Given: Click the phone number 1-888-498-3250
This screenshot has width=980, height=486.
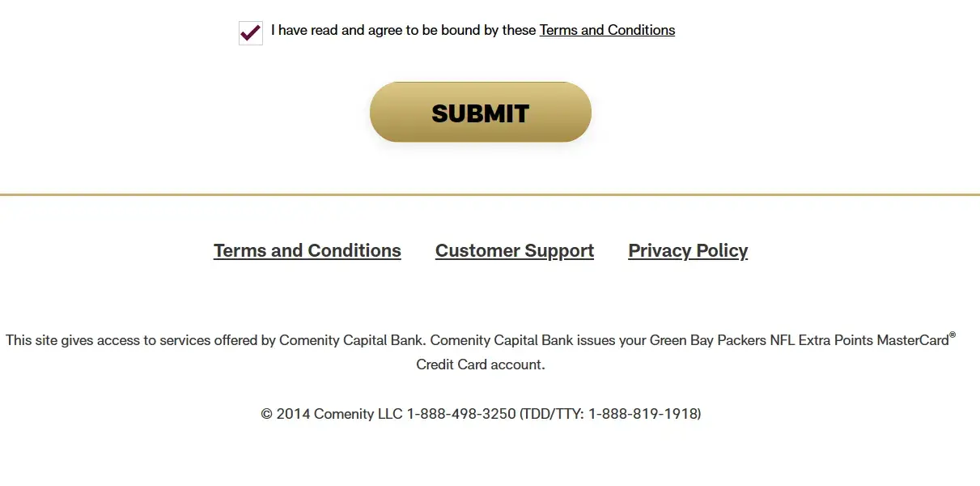Looking at the screenshot, I should pos(460,414).
